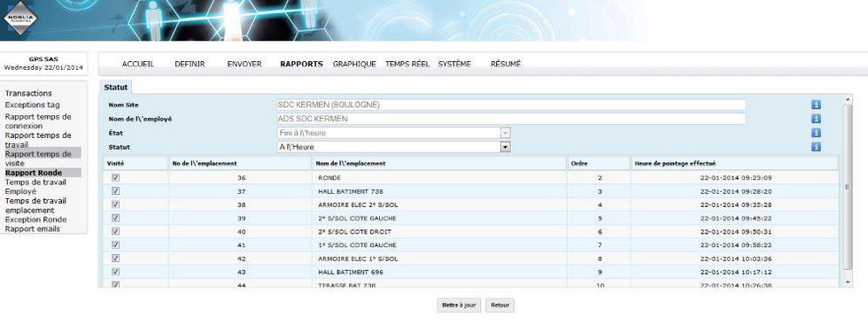Open info icon beside employee name field

coord(816,119)
